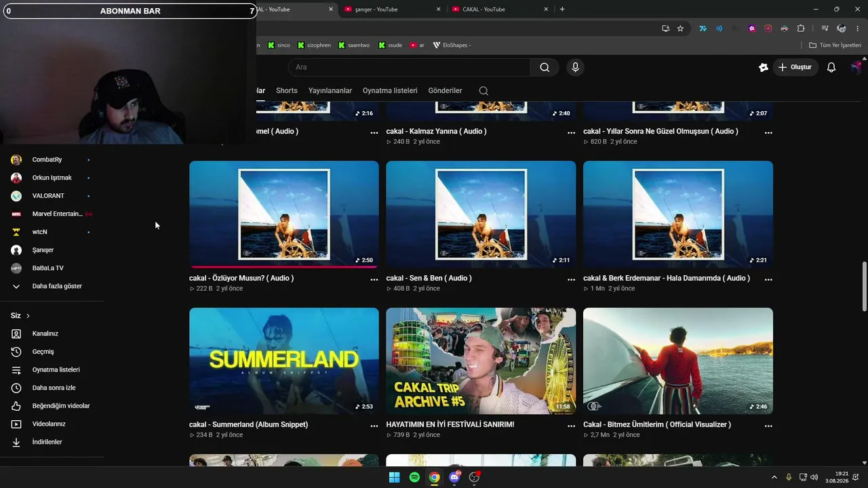This screenshot has height=488, width=868.
Task: Open Discord from the taskbar
Action: [x=454, y=477]
